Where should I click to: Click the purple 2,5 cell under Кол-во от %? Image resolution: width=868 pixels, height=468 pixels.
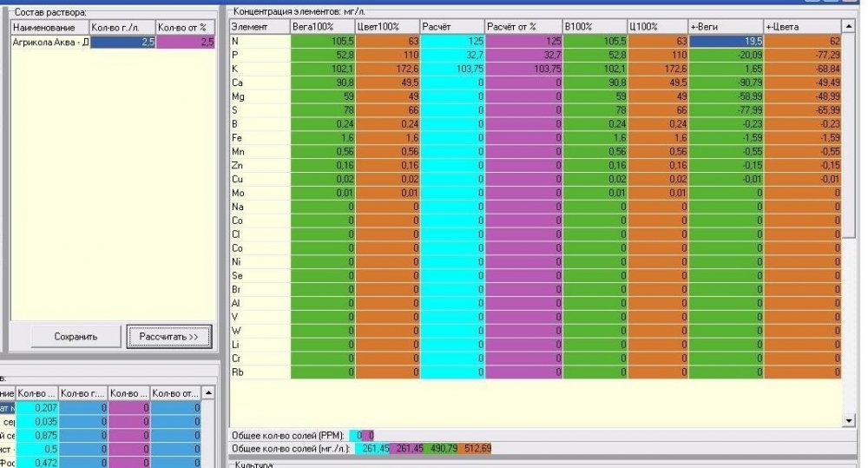(186, 42)
